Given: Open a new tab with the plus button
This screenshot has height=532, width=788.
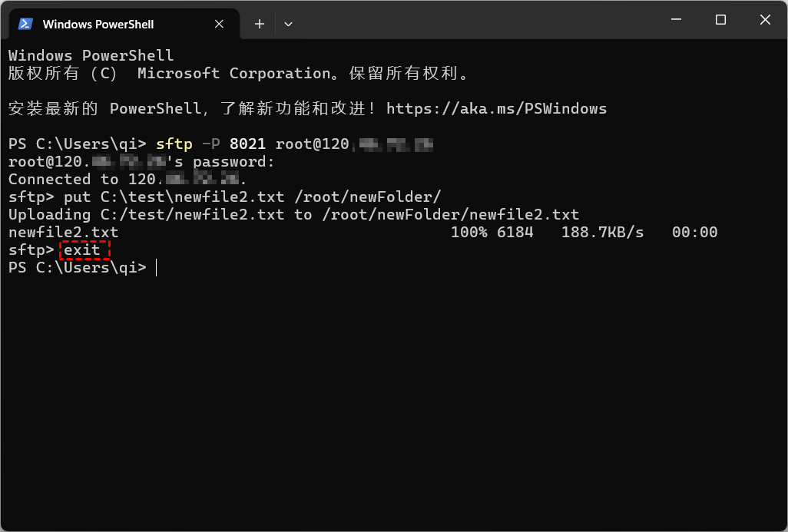Looking at the screenshot, I should [x=259, y=24].
